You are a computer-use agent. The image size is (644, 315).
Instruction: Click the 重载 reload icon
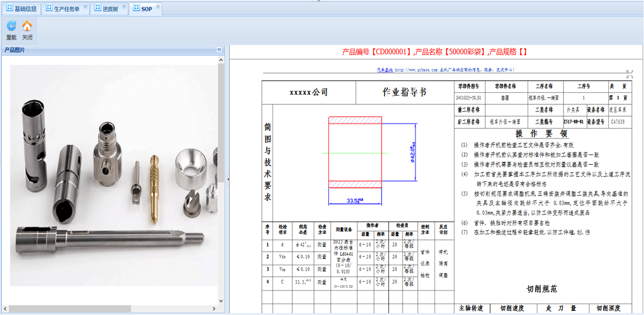(11, 26)
